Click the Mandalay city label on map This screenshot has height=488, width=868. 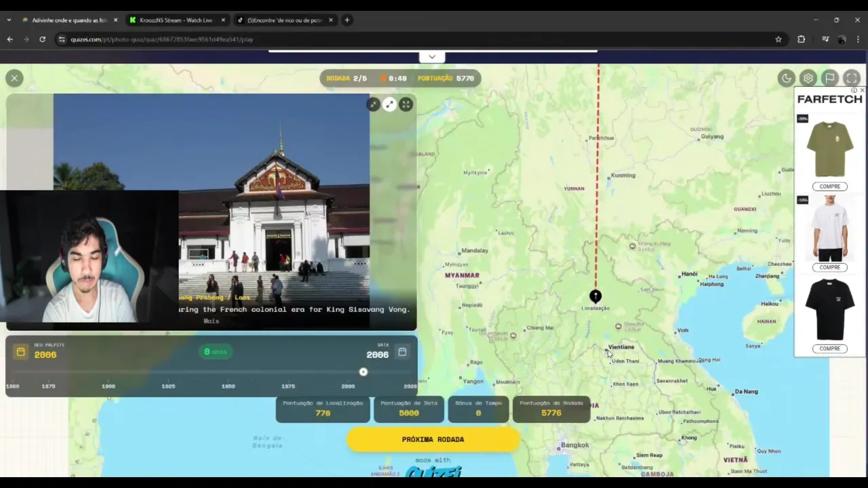click(474, 250)
